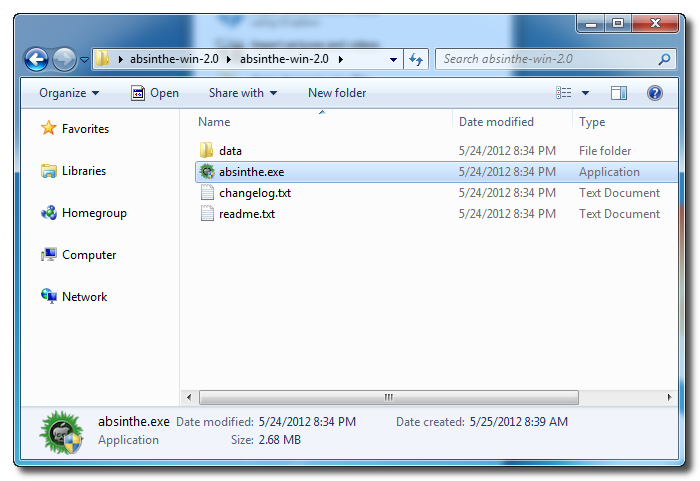Open the address bar history dropdown

[x=393, y=59]
